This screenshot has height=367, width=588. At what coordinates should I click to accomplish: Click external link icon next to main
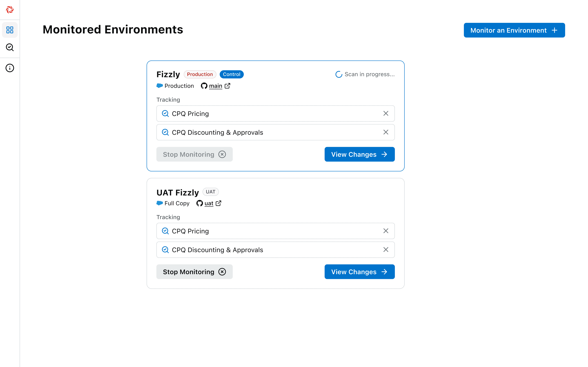point(227,86)
